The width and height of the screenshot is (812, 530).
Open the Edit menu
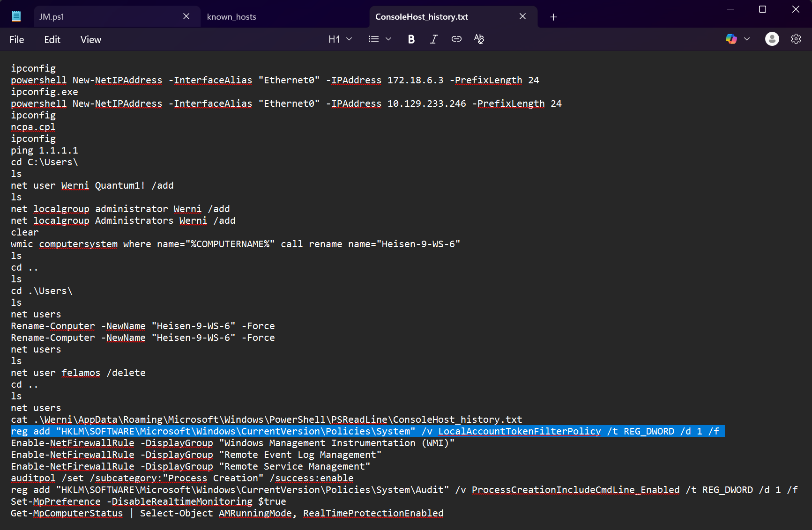tap(52, 39)
